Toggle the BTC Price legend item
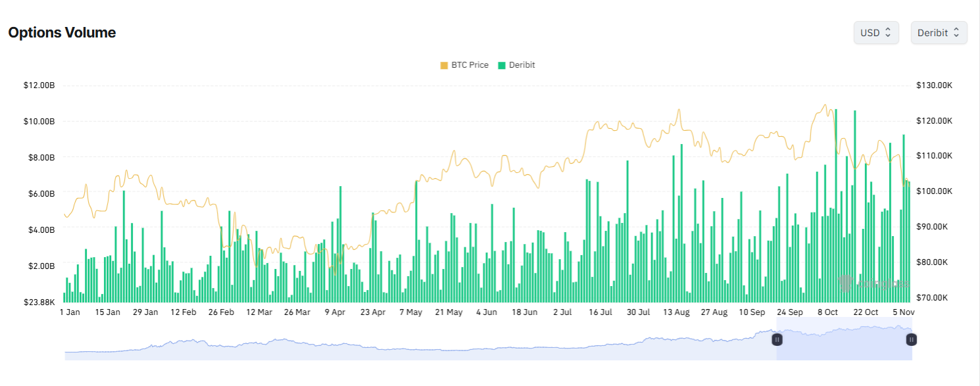Image resolution: width=980 pixels, height=386 pixels. pyautogui.click(x=464, y=64)
